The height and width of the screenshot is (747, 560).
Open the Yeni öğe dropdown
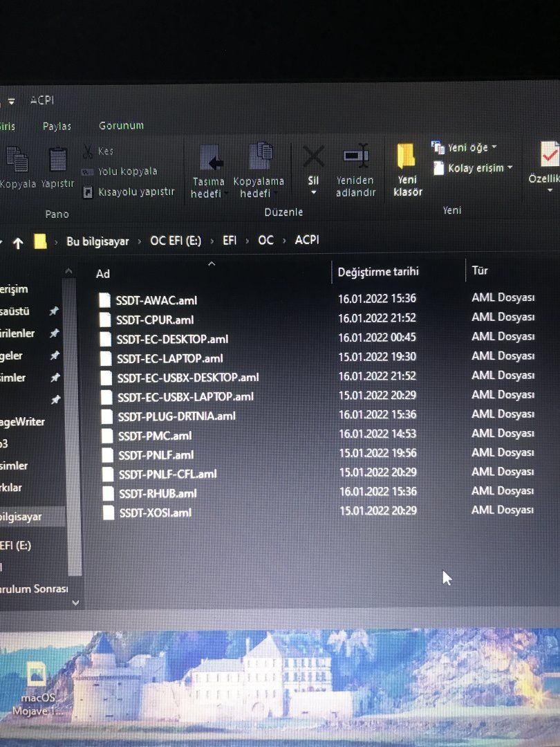coord(465,147)
